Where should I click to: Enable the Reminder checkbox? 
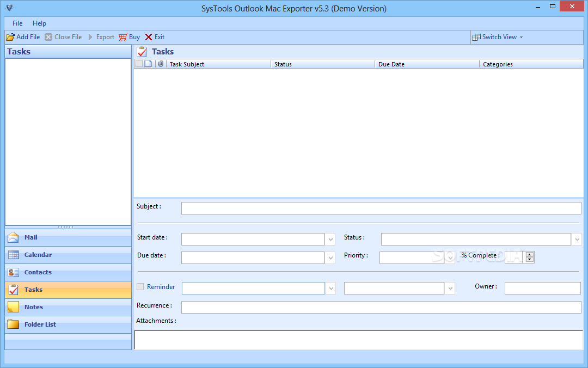click(140, 286)
